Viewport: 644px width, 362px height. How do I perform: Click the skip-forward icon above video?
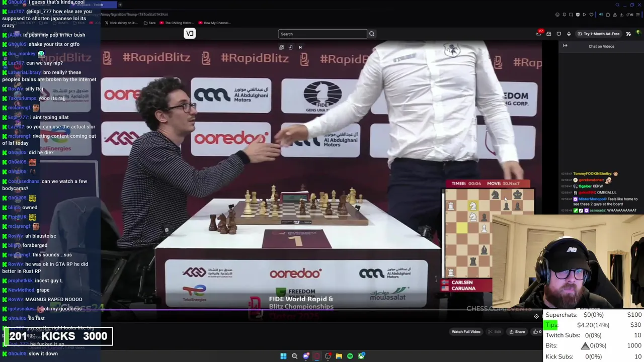300,47
